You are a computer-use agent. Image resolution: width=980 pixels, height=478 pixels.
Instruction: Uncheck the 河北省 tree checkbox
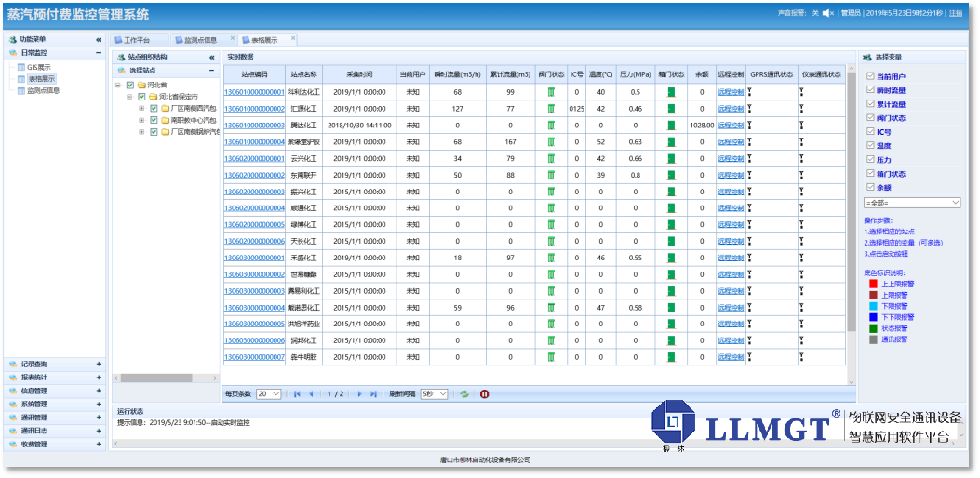click(x=130, y=86)
